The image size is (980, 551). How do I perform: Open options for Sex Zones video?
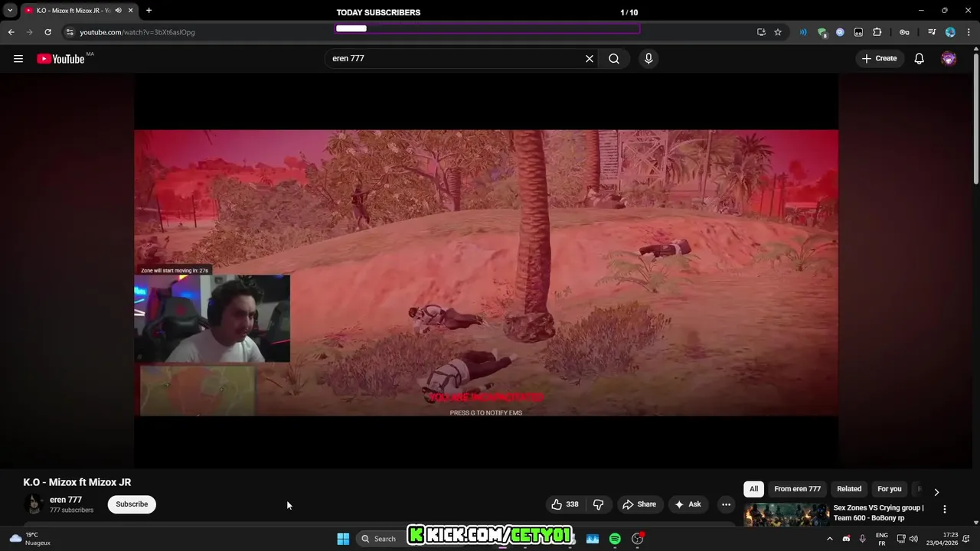point(945,509)
